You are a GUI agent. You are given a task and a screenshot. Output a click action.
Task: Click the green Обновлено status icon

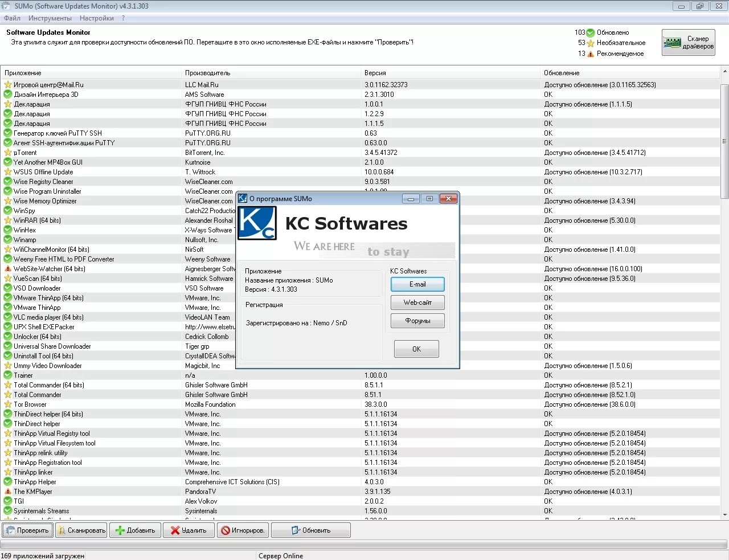[x=591, y=32]
